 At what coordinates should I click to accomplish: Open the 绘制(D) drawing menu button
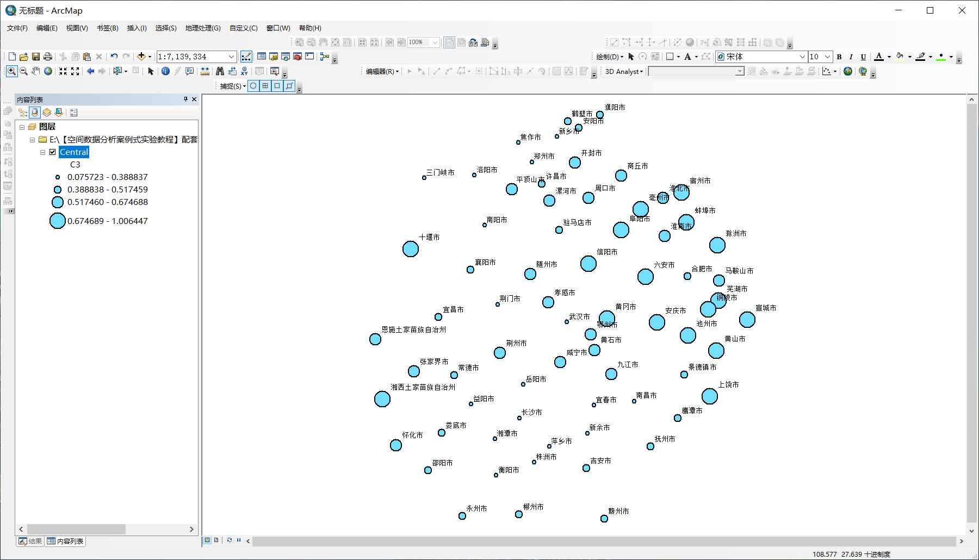610,57
